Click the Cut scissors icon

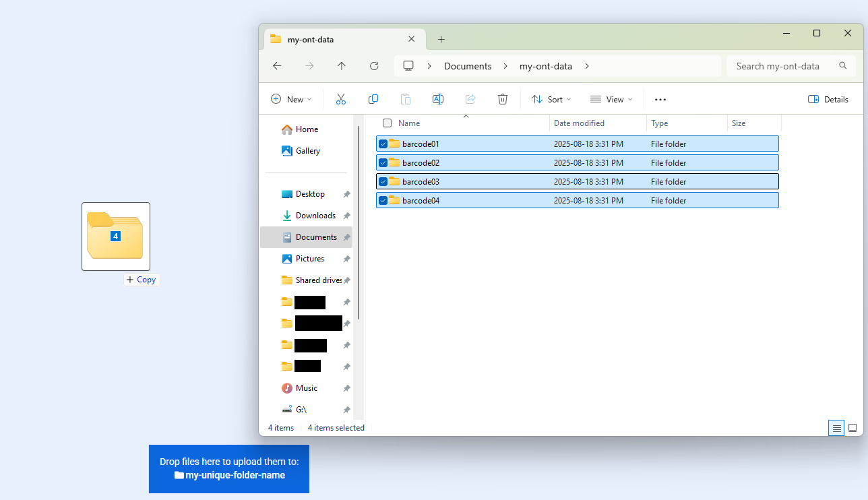coord(340,99)
